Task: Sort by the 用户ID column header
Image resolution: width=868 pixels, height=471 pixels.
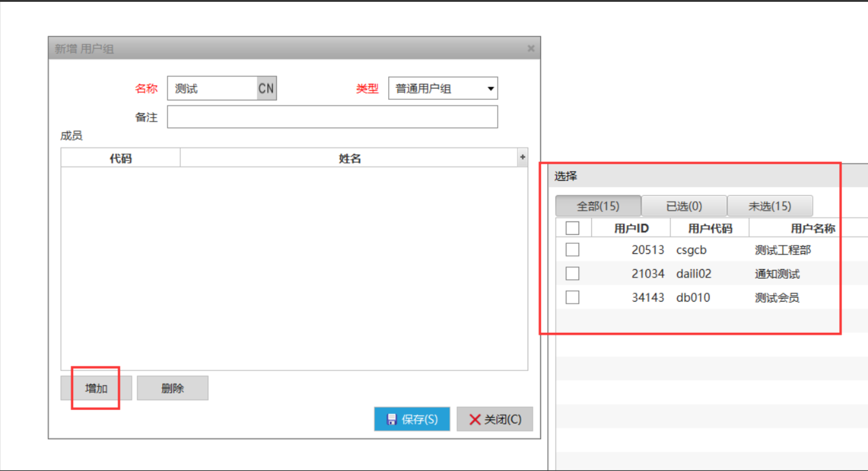Action: 631,228
